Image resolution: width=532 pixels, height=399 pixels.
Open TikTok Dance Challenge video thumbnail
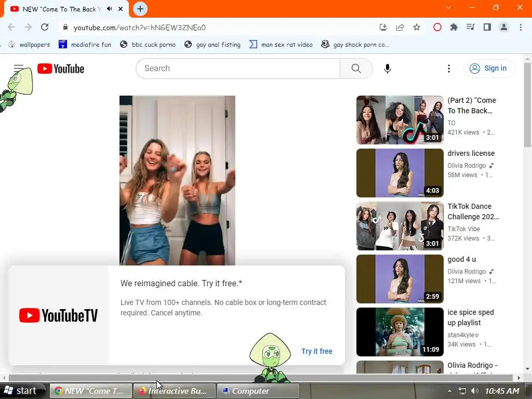(x=400, y=226)
